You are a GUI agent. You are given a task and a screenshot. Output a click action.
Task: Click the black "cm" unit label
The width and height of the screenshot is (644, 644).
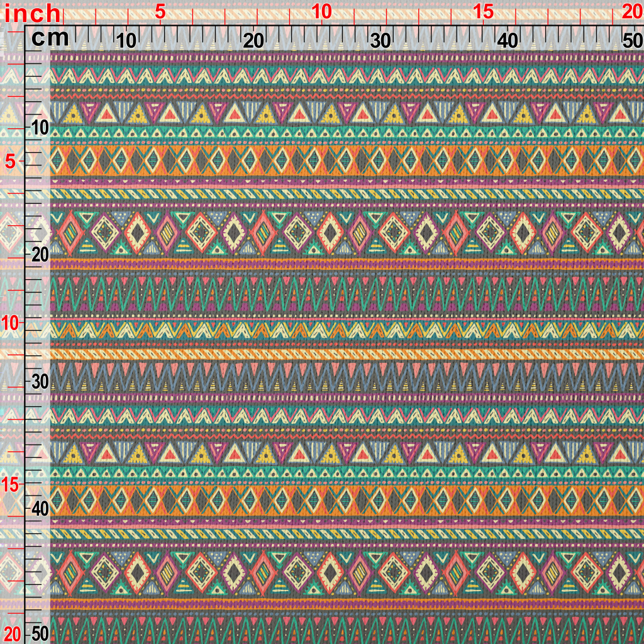(x=50, y=38)
